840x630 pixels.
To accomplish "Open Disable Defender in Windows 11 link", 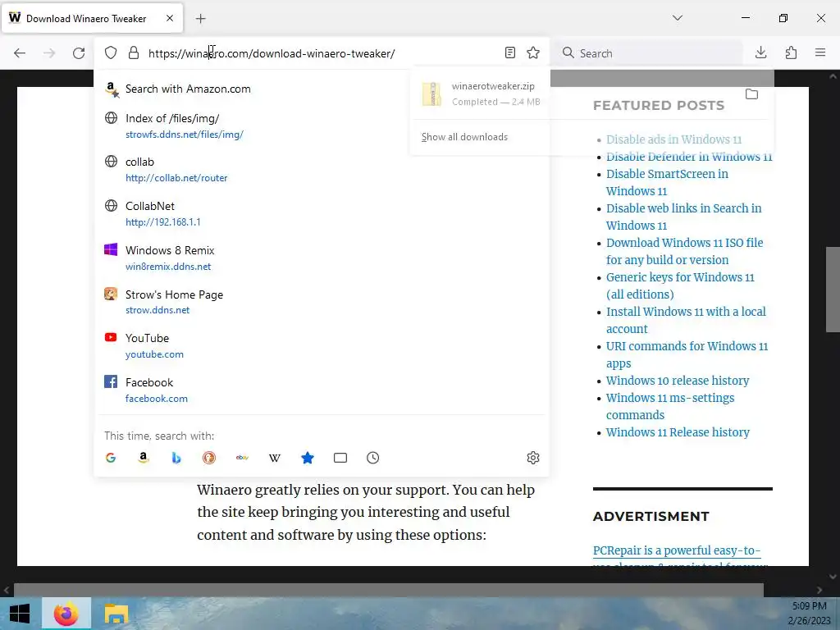I will pyautogui.click(x=689, y=157).
